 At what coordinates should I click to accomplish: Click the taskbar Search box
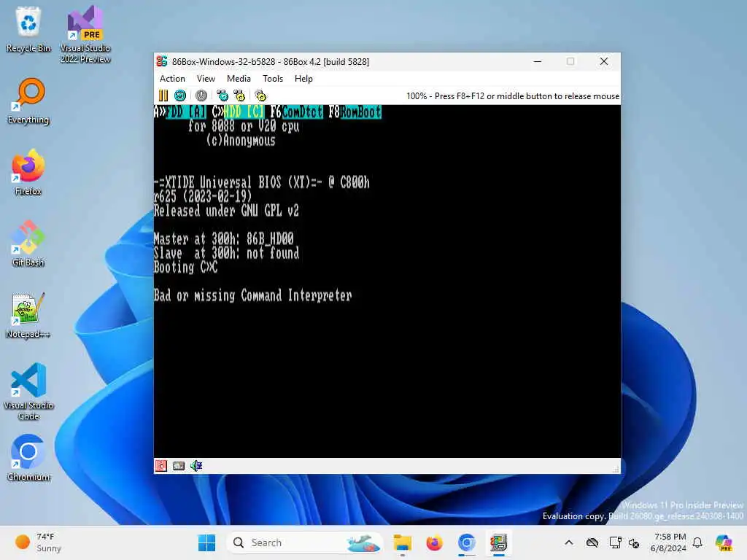point(305,542)
